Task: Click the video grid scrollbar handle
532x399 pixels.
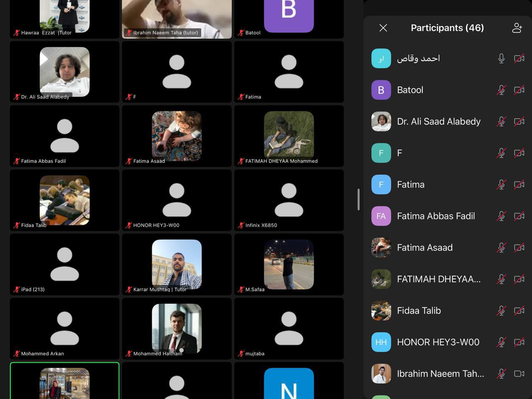Action: click(x=358, y=199)
